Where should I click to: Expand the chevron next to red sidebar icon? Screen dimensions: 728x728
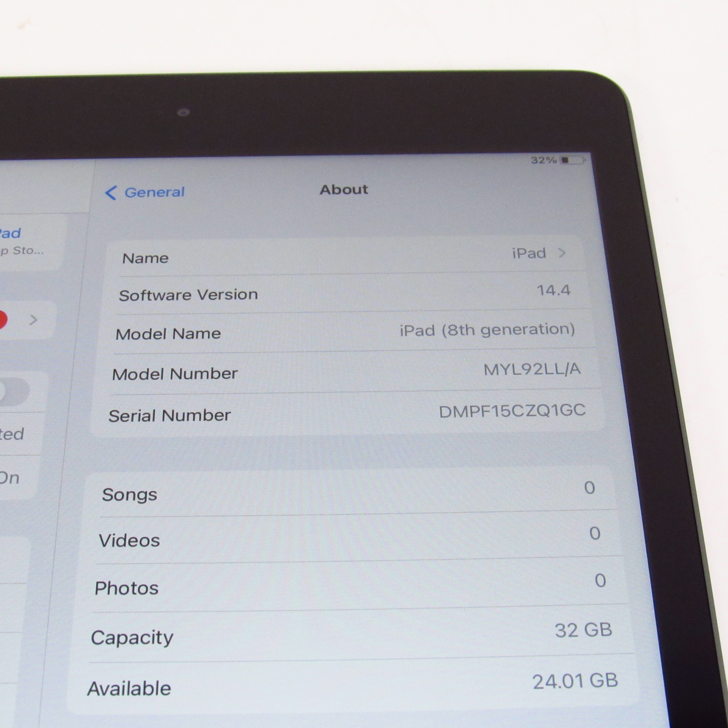pos(33,320)
